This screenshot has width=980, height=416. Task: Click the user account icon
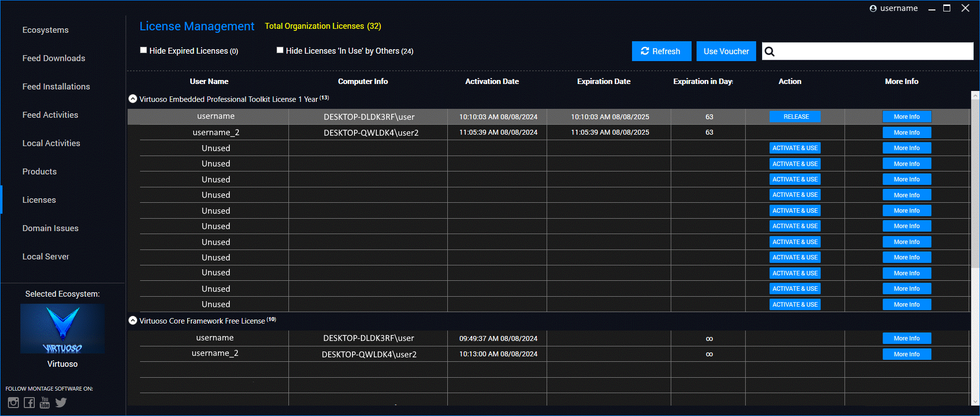(x=873, y=8)
